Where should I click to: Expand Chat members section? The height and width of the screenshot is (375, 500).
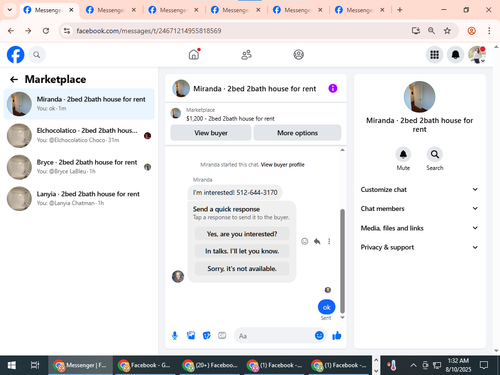(419, 209)
